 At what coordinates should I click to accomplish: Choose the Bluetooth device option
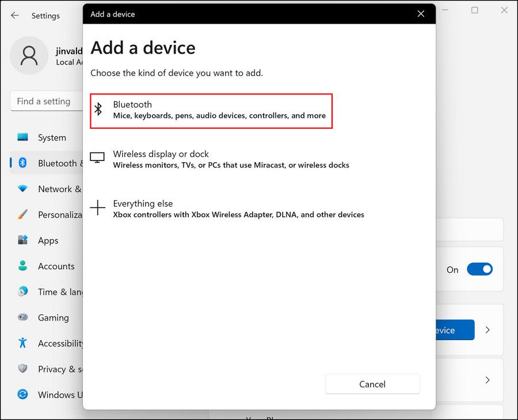coord(211,110)
